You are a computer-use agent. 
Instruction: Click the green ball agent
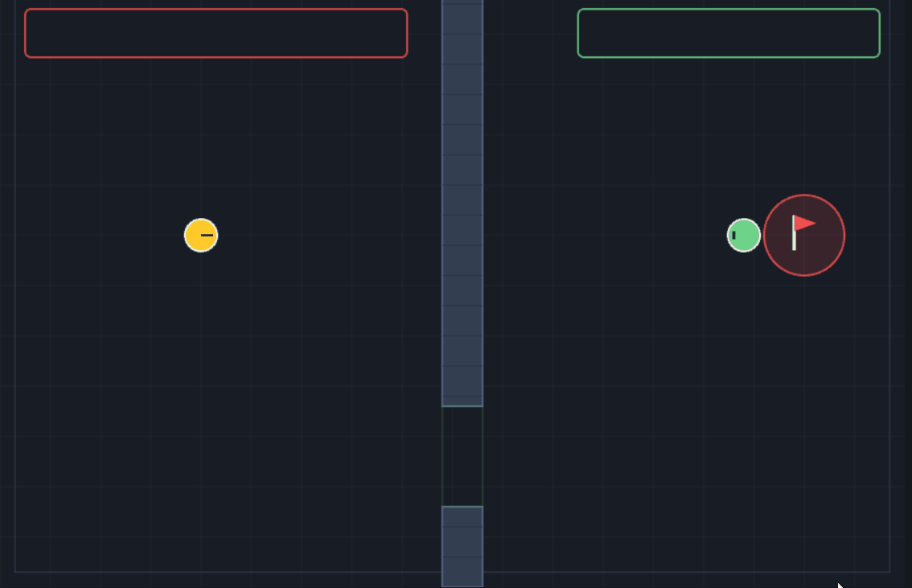click(x=744, y=236)
